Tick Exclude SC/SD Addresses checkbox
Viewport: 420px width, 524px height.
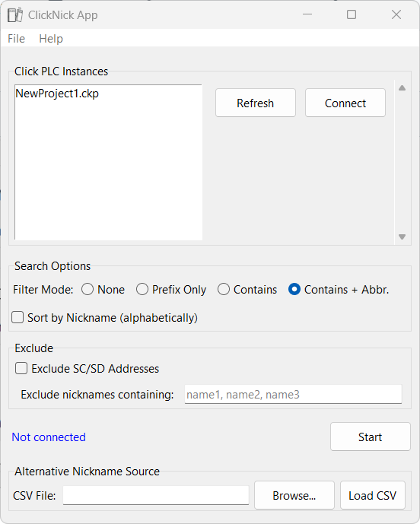[x=21, y=369]
